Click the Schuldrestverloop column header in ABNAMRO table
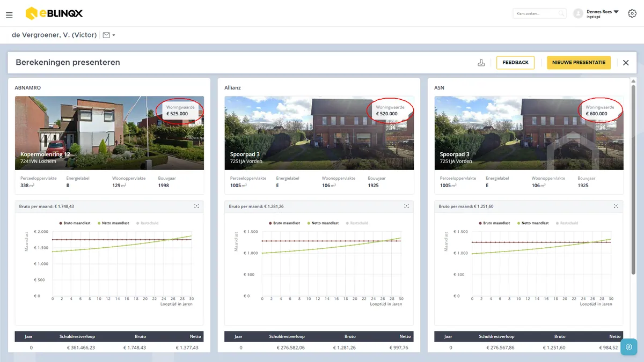 (x=77, y=336)
